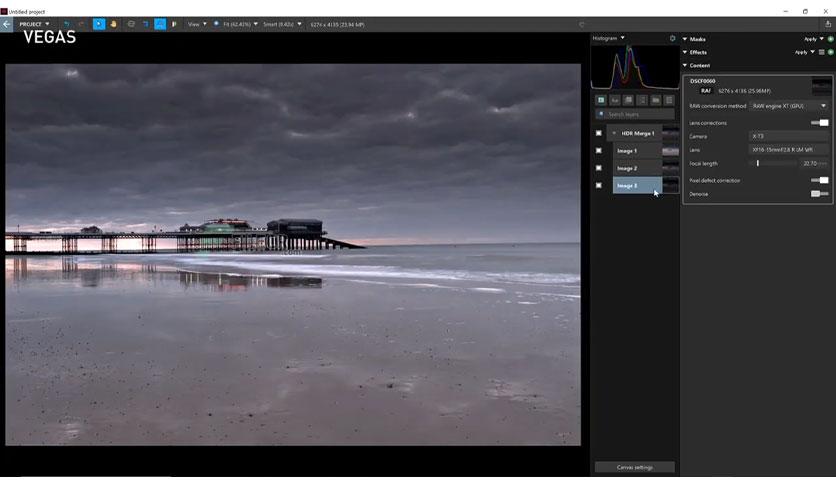Toggle visibility of Image 1 layer

[x=598, y=151]
